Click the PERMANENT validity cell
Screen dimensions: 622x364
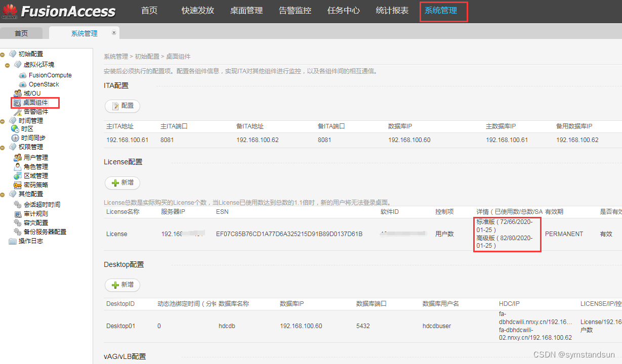[564, 234]
